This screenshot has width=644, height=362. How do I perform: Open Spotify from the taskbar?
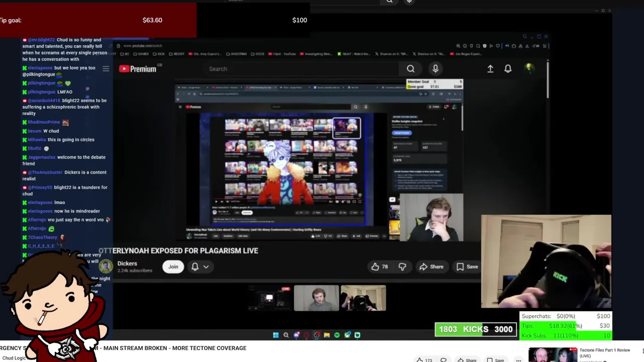click(x=337, y=335)
